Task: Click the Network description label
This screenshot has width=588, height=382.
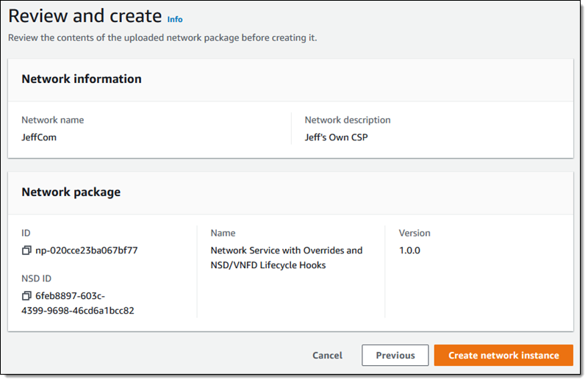Action: [347, 120]
